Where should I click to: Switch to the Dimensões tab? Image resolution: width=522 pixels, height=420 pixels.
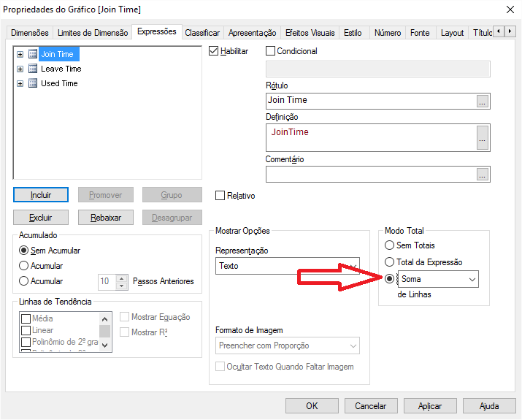point(30,33)
